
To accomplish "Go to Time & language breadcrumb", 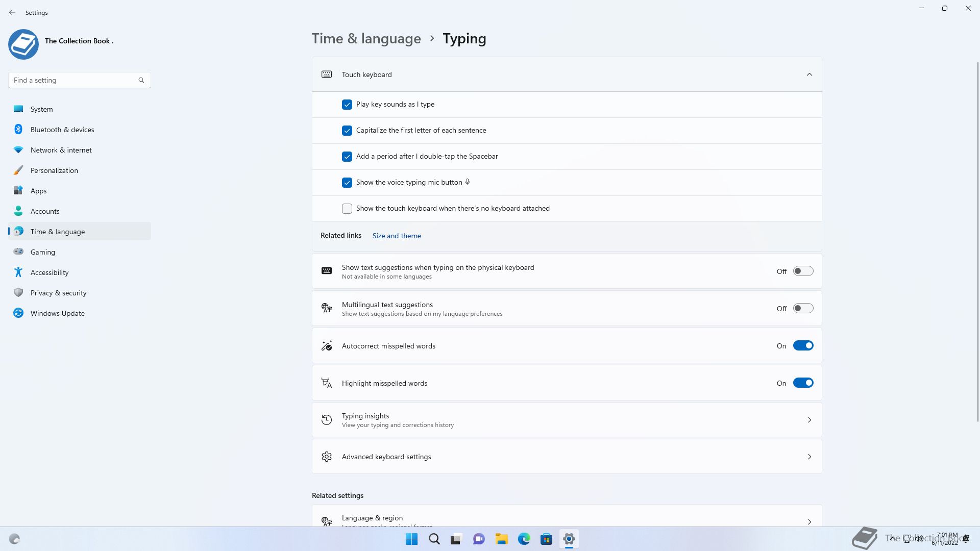I will [x=366, y=39].
